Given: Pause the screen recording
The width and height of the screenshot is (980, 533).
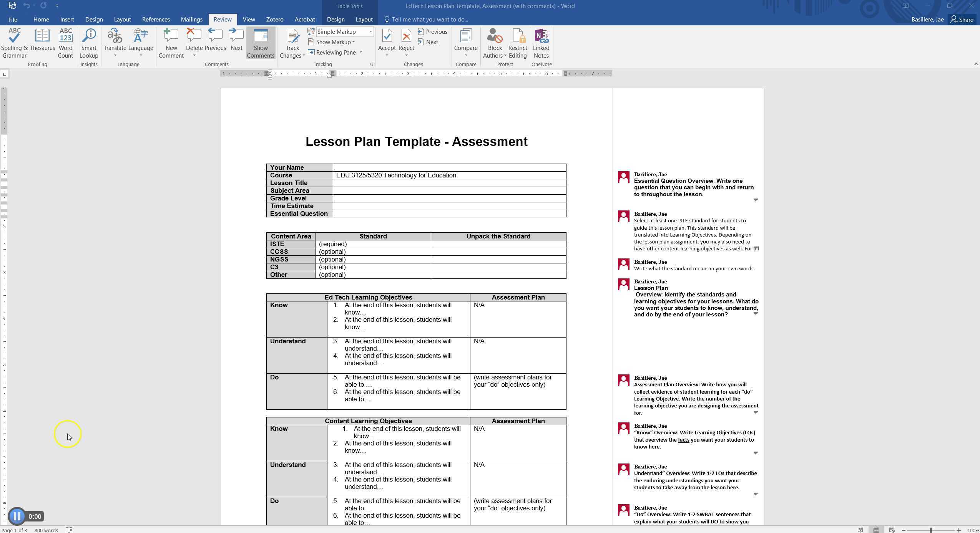Looking at the screenshot, I should click(17, 516).
